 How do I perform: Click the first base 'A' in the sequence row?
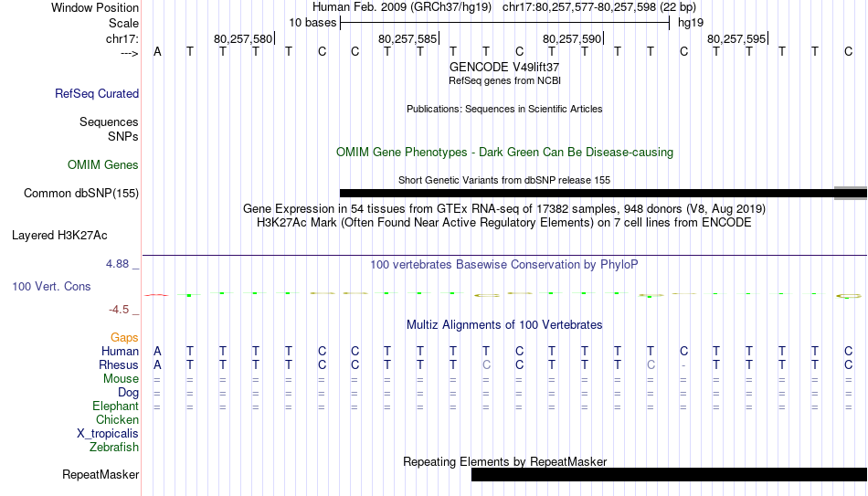pos(157,52)
